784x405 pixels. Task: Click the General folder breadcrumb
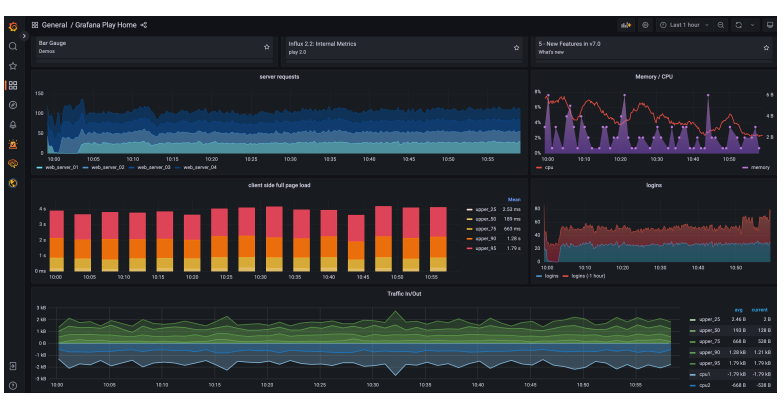coord(54,25)
